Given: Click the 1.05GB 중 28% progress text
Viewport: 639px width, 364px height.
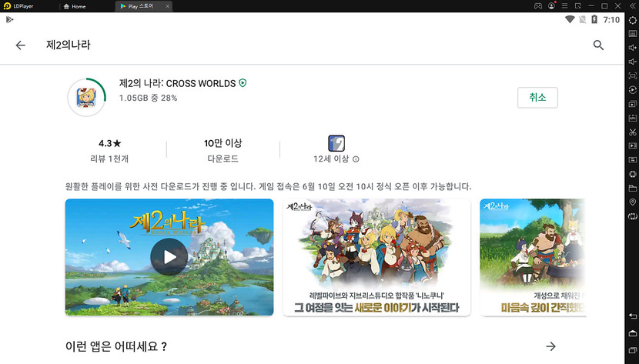Looking at the screenshot, I should pyautogui.click(x=149, y=99).
